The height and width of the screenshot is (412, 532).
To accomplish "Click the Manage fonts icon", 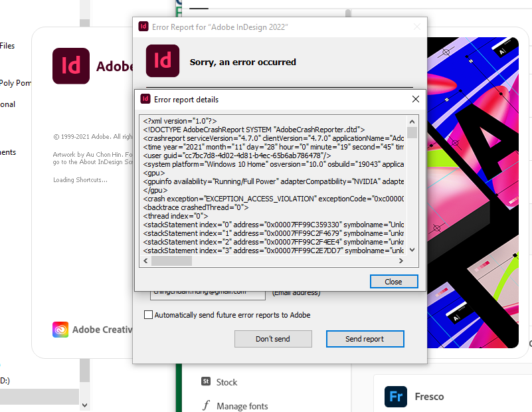I will [x=207, y=405].
